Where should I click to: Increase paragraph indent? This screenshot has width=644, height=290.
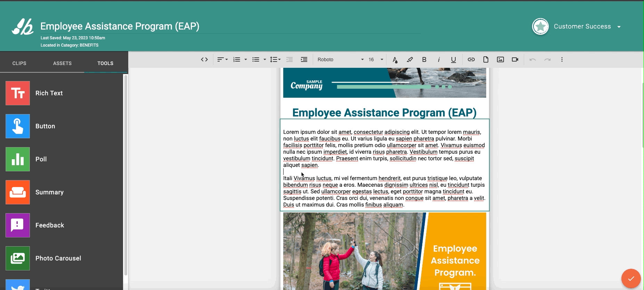click(x=304, y=59)
